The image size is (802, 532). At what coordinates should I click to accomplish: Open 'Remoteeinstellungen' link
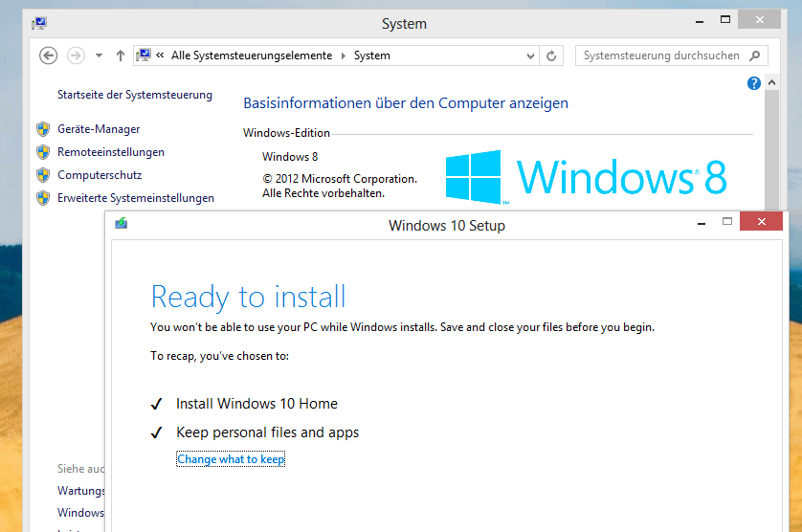pos(111,152)
